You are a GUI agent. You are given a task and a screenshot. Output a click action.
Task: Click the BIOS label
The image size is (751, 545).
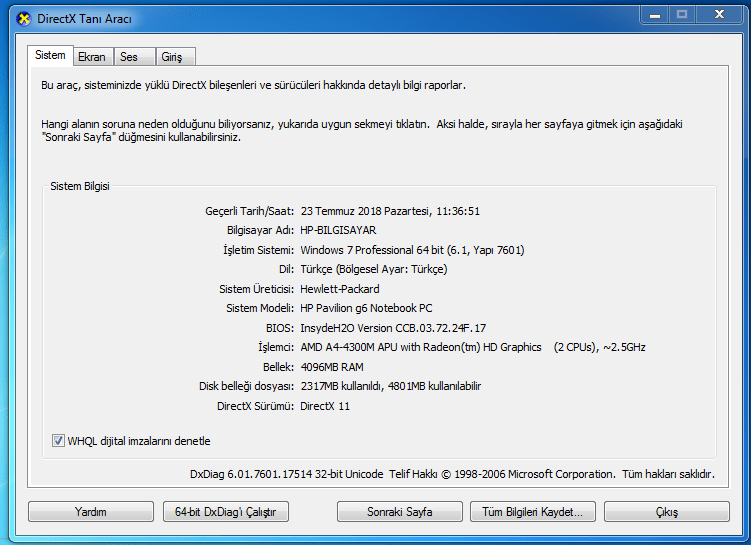280,328
